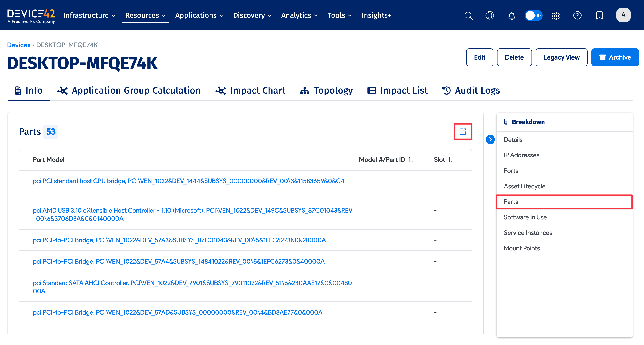
Task: Toggle the light/dark theme switch
Action: point(533,15)
